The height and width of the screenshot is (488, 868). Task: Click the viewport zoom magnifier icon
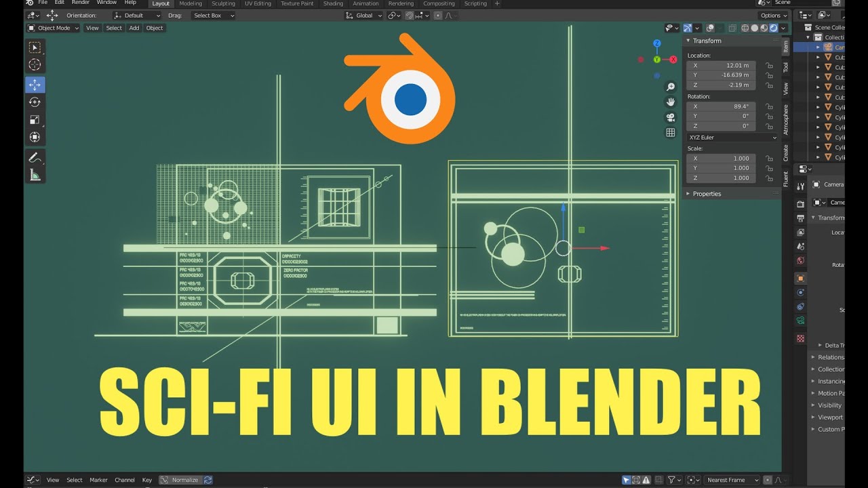click(671, 87)
